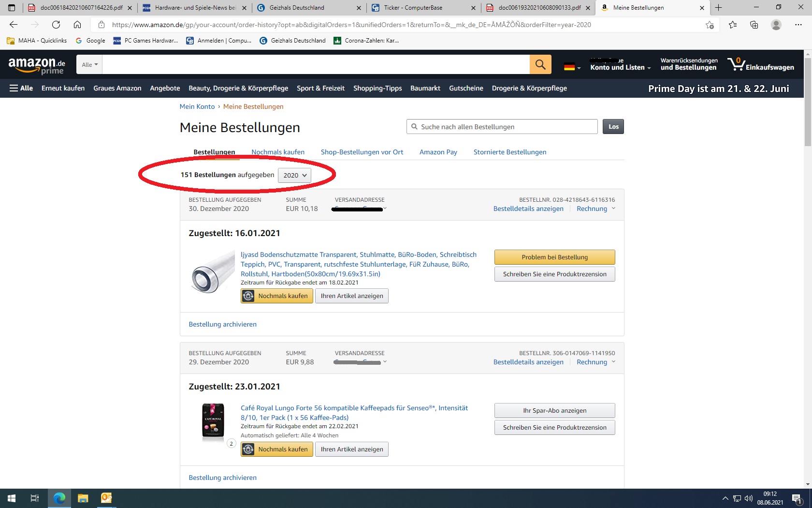812x508 pixels.
Task: Open Corona-Zahlen bookmark in favorites bar
Action: pyautogui.click(x=366, y=41)
